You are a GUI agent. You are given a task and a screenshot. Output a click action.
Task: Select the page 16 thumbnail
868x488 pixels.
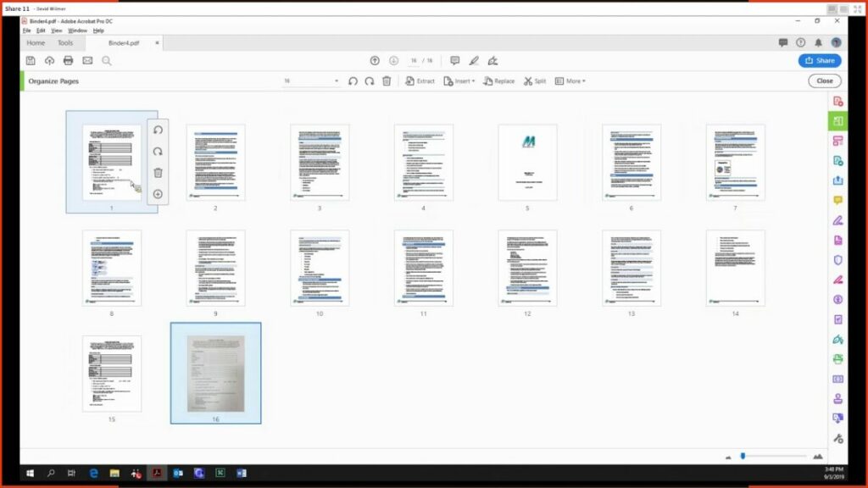pos(215,374)
